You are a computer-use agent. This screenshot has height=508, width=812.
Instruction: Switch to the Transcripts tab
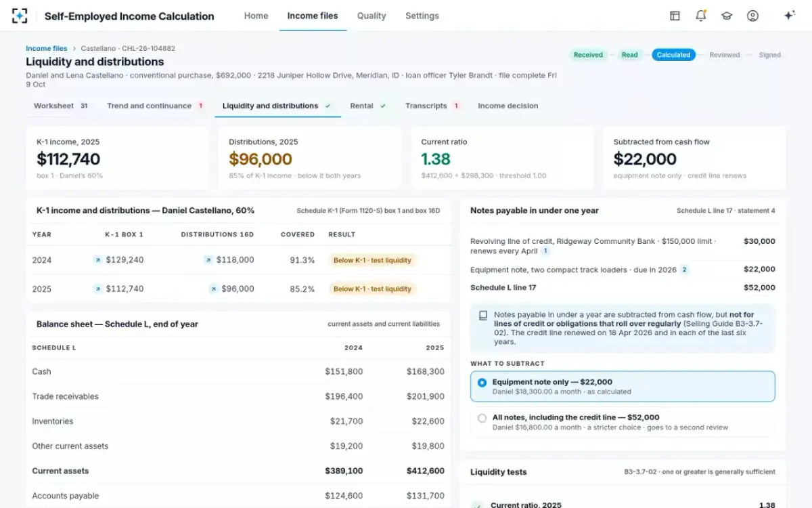coord(433,106)
